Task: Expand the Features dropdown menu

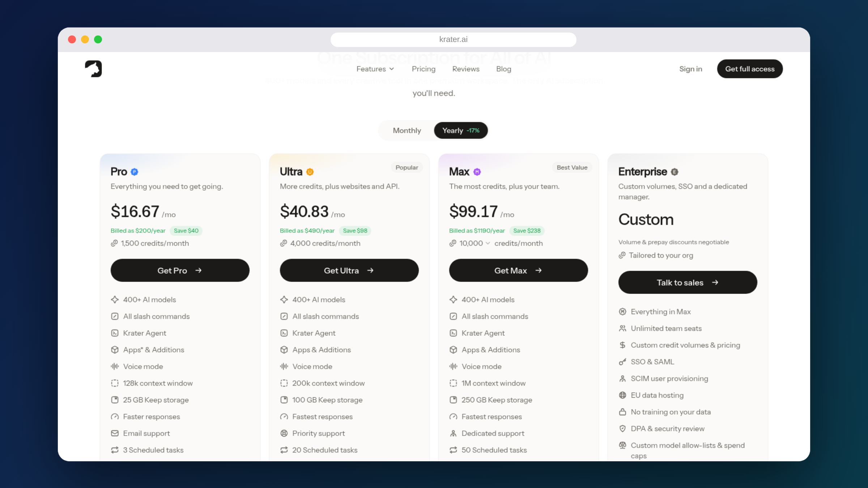Action: pyautogui.click(x=375, y=69)
